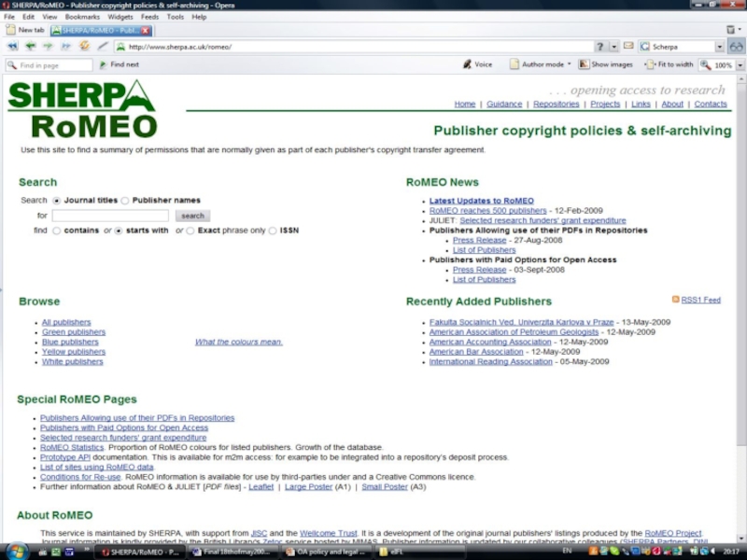This screenshot has height=560, width=747.
Task: Click the fast-forward navigation icon
Action: tap(65, 46)
